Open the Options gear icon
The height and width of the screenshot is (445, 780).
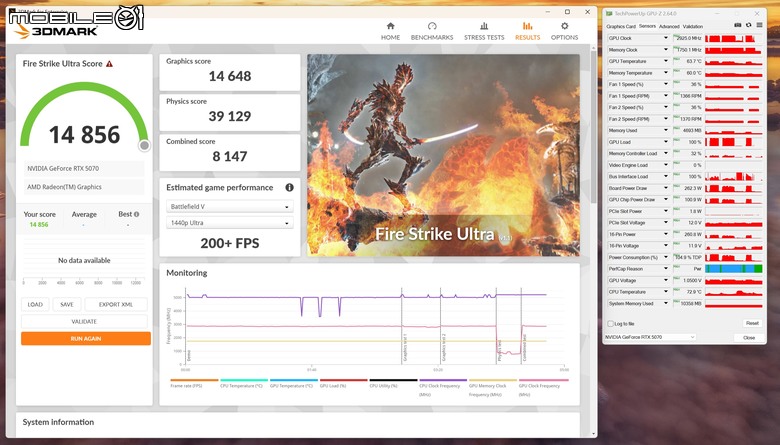(564, 26)
